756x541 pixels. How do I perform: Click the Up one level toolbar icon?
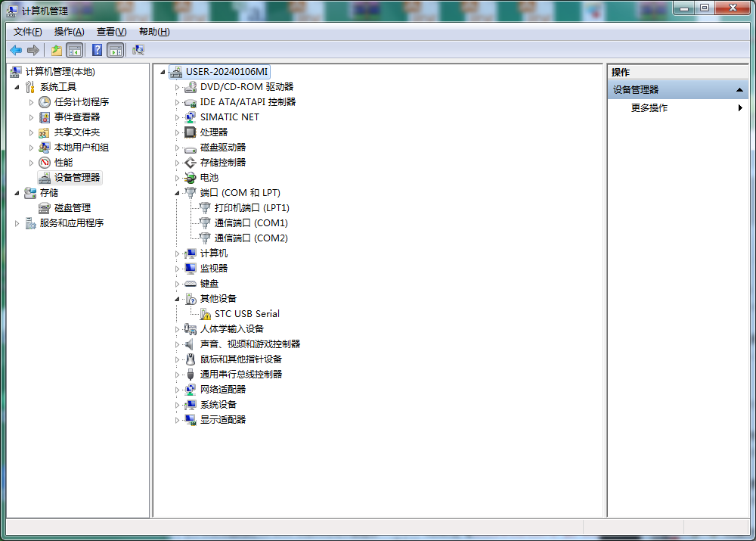(57, 50)
